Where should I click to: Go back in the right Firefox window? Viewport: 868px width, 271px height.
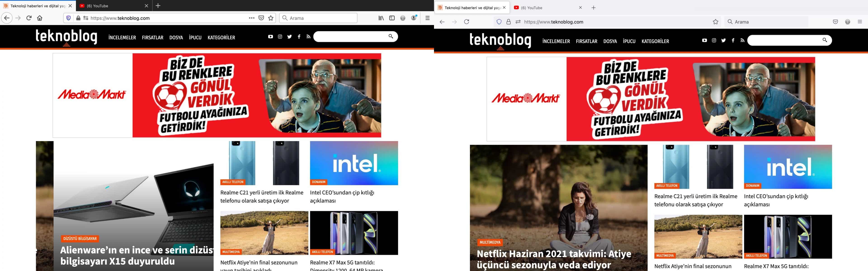point(442,22)
